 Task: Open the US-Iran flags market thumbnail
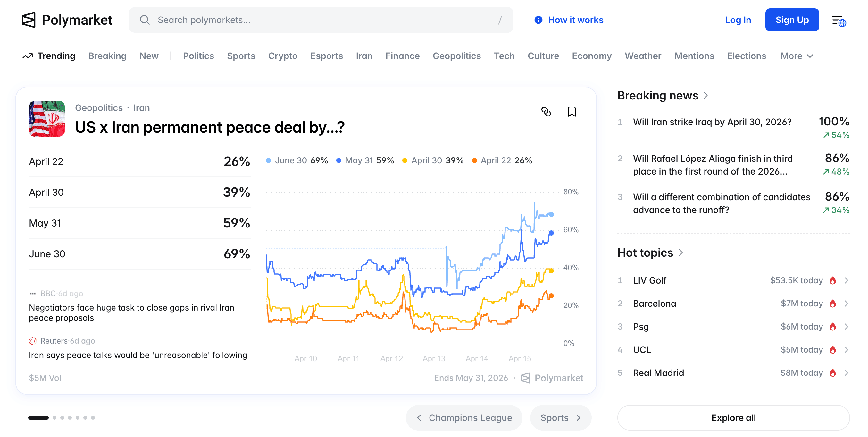click(47, 119)
